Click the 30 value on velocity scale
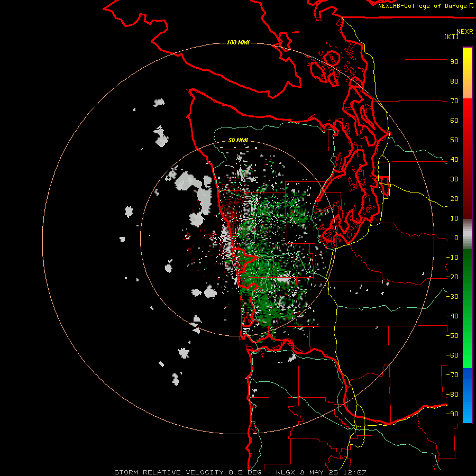 pos(454,179)
